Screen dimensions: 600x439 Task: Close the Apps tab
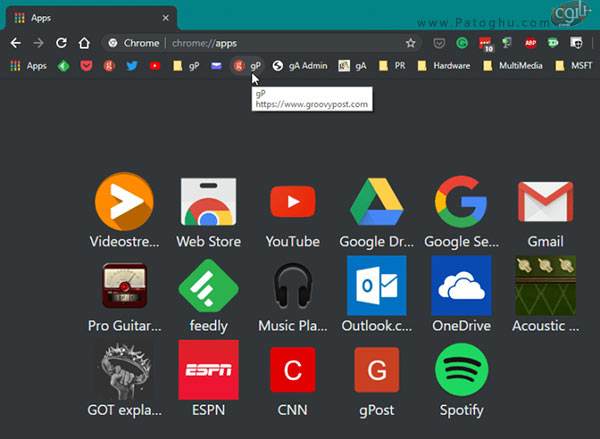coord(165,18)
